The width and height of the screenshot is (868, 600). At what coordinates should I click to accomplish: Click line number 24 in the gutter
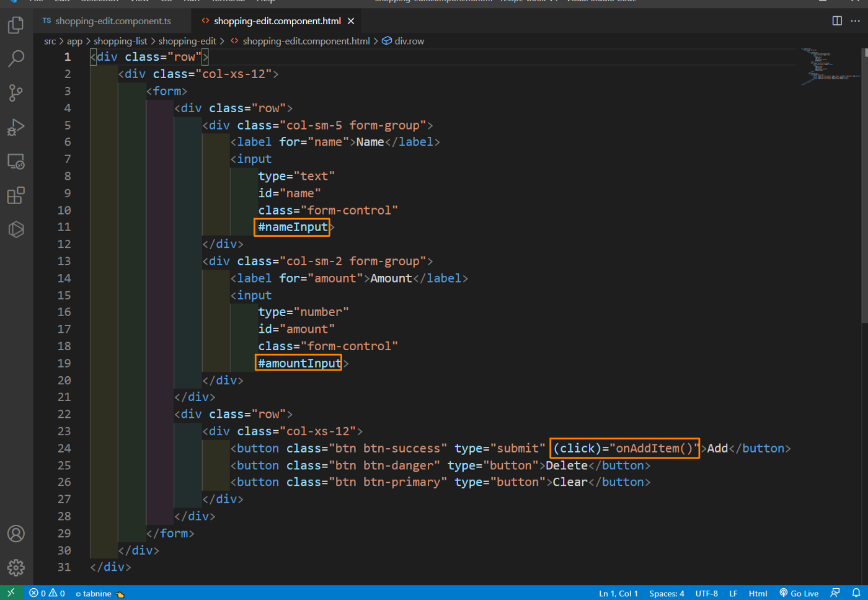pyautogui.click(x=64, y=448)
